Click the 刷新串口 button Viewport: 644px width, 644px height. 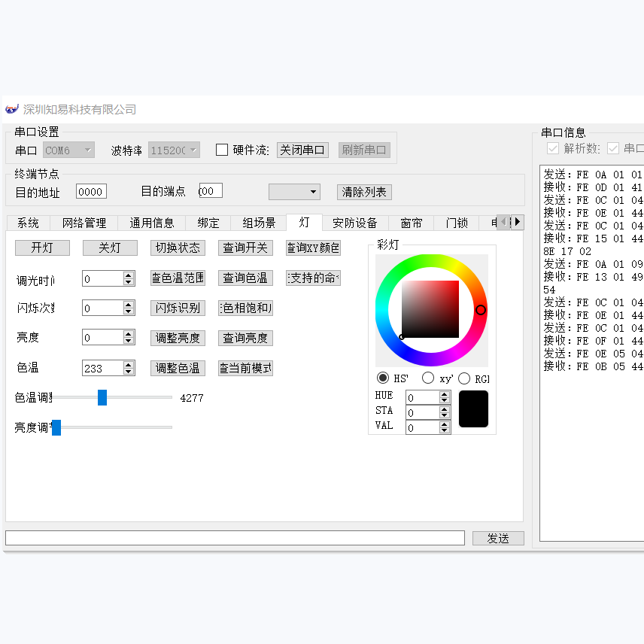364,150
